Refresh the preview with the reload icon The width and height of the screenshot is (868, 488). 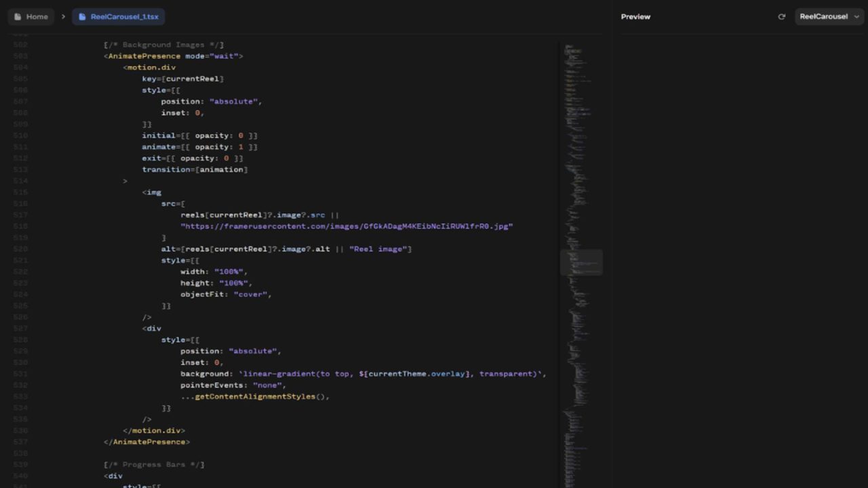[x=781, y=17]
